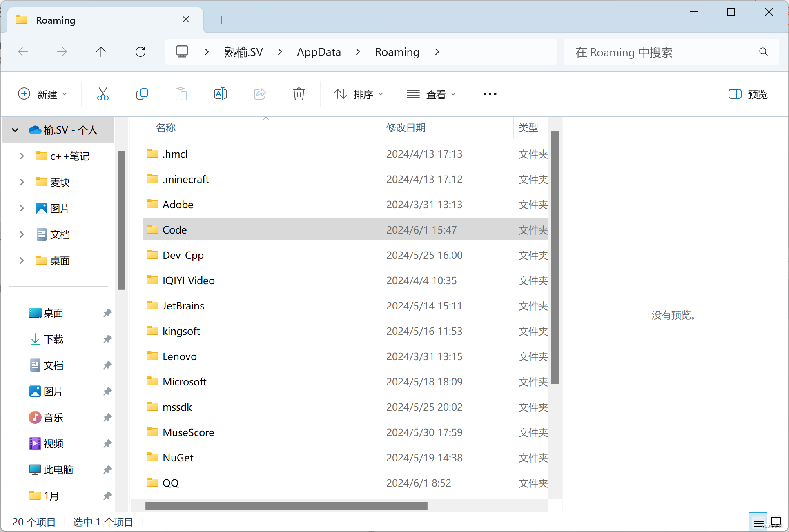Expand the OneDrive 桌面 node
The width and height of the screenshot is (789, 532).
[22, 260]
